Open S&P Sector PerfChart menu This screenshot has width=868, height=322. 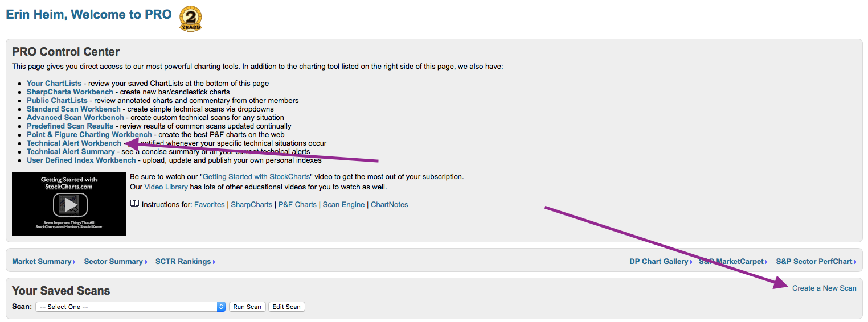816,261
